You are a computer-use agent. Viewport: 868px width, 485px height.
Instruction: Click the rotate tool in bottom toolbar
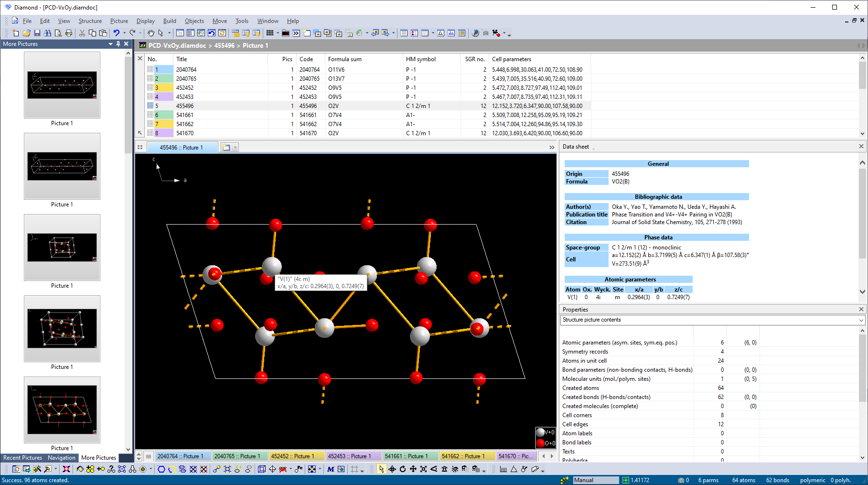[403, 469]
